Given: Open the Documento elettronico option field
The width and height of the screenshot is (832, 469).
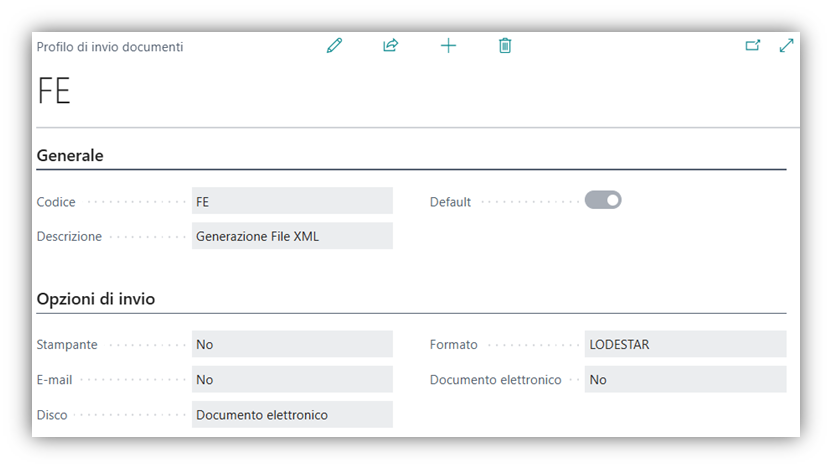Looking at the screenshot, I should [x=685, y=380].
